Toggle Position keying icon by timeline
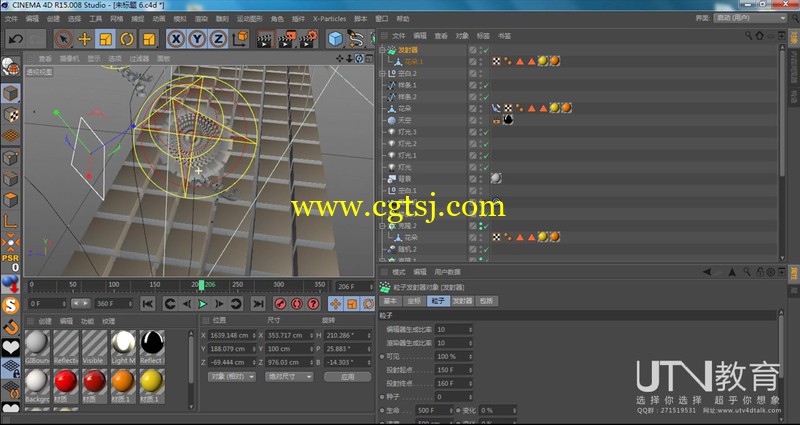This screenshot has width=800, height=425. click(x=335, y=304)
